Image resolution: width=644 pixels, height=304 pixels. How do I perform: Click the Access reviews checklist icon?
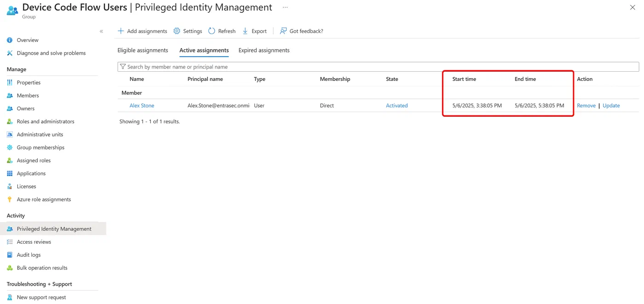click(x=10, y=242)
